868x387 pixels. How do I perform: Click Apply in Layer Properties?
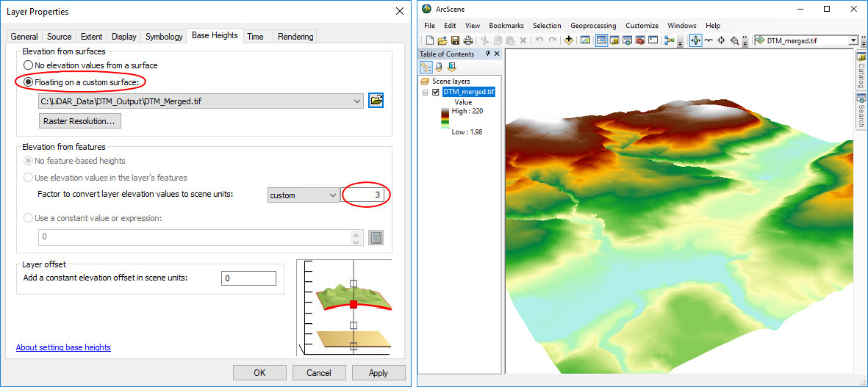(x=379, y=372)
